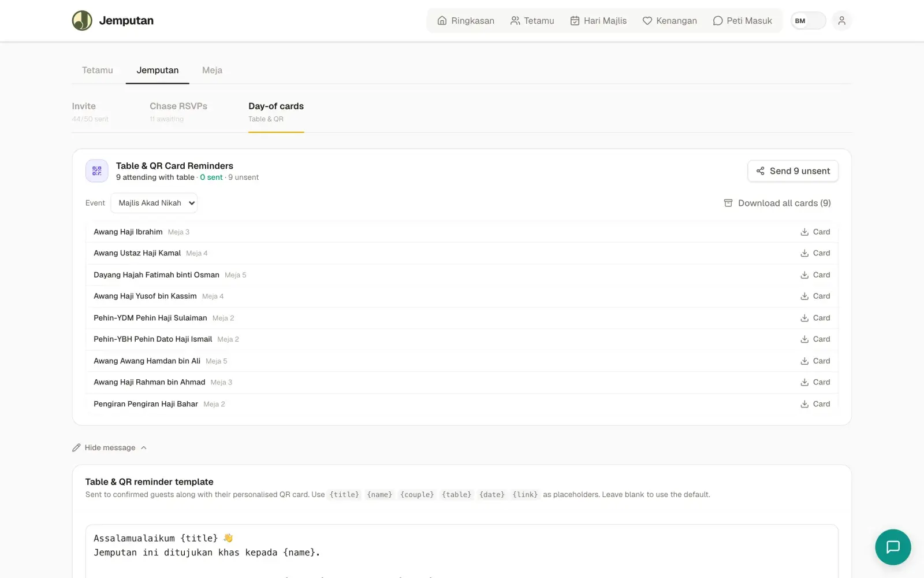This screenshot has height=578, width=924.
Task: Go to Ringkasan in the top navigation
Action: (x=465, y=21)
